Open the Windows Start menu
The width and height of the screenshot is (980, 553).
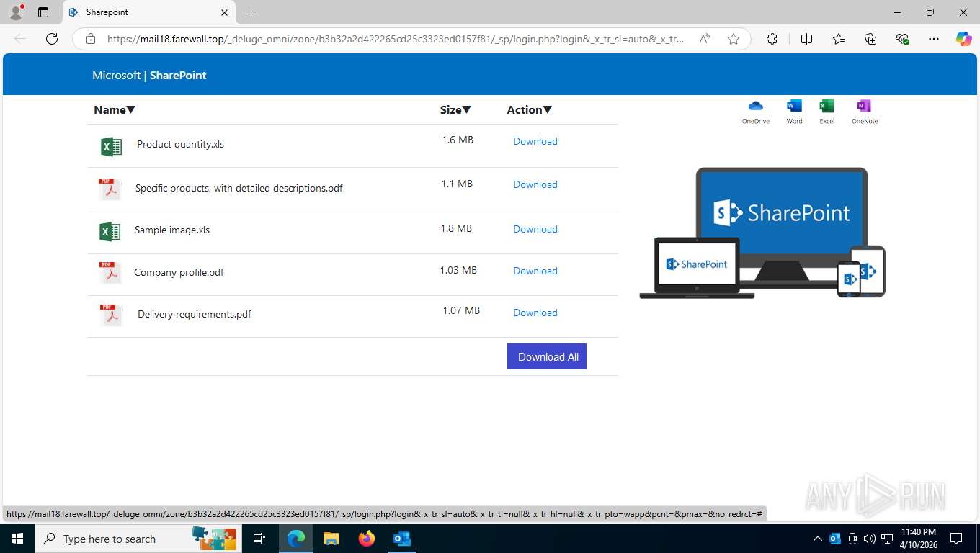click(x=17, y=539)
